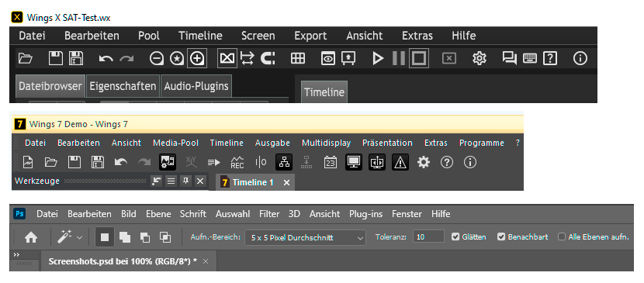Switch to Audio-Plugins tab in Wings X
The height and width of the screenshot is (283, 644).
[196, 86]
